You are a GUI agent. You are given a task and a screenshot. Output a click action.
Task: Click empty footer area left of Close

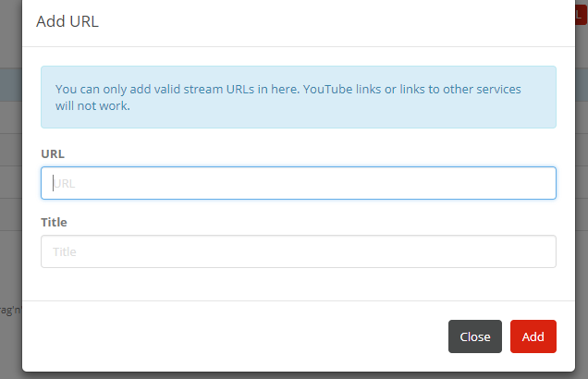(231, 336)
